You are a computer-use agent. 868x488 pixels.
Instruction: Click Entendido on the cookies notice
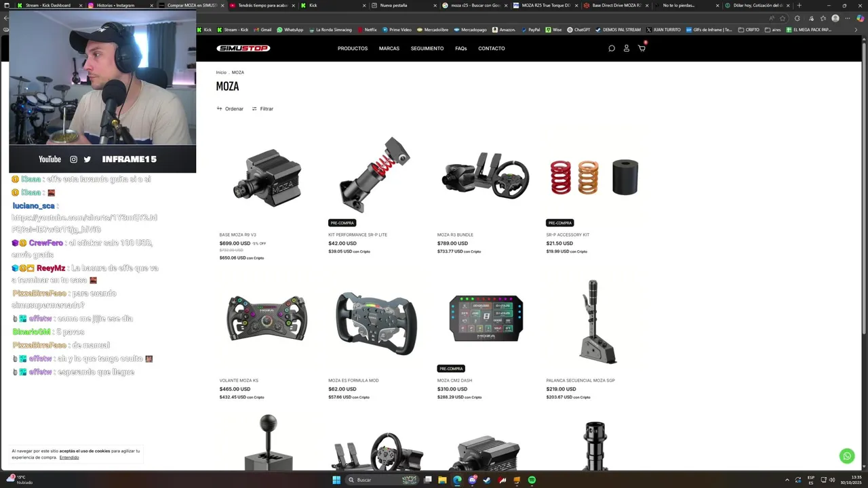69,457
